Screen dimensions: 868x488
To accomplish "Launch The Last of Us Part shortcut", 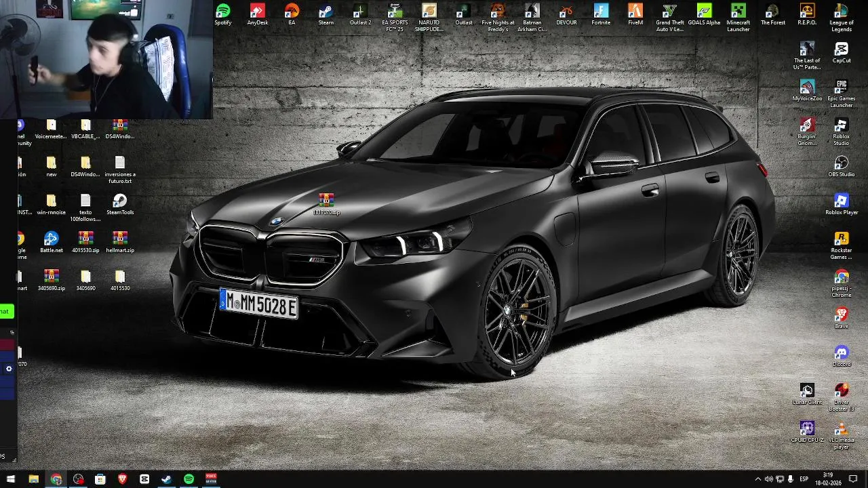I will 807,56.
